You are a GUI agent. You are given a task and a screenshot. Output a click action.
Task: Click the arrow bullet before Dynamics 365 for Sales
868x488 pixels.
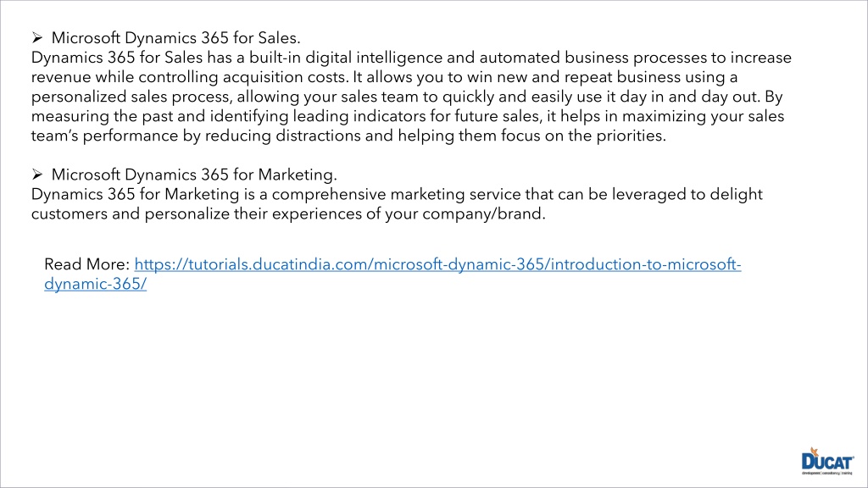click(37, 37)
